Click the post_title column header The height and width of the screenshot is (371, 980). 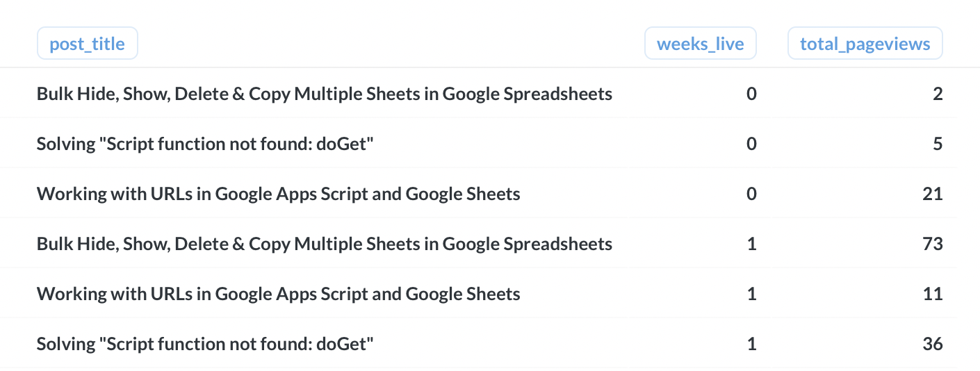coord(87,44)
